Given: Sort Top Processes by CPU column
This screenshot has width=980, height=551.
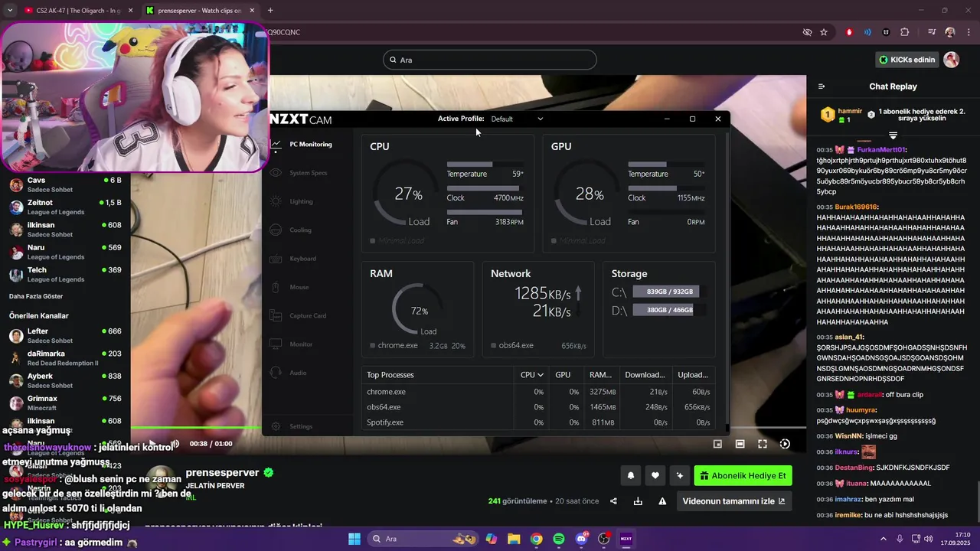Looking at the screenshot, I should click(532, 375).
